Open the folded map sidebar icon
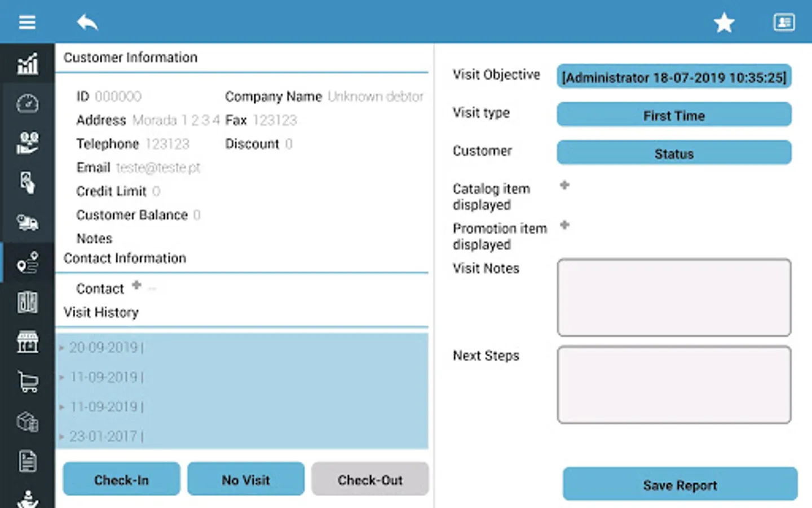The width and height of the screenshot is (812, 508). pyautogui.click(x=27, y=302)
